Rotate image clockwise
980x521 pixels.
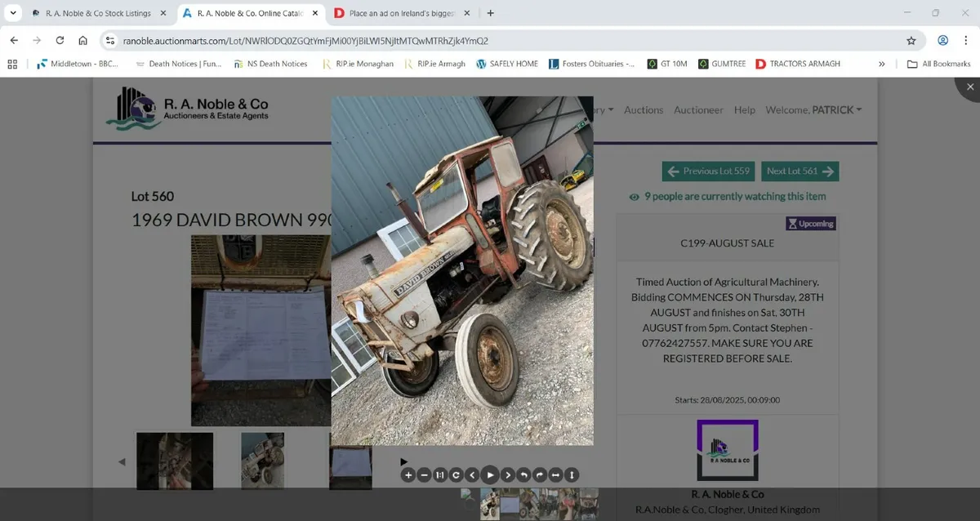pyautogui.click(x=539, y=475)
